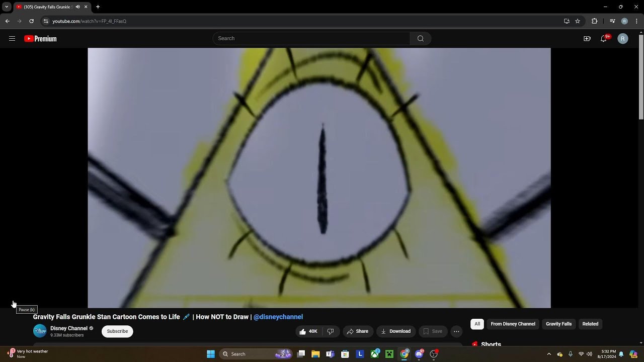The image size is (644, 362).
Task: Open the tab search dropdown arrow
Action: click(7, 7)
